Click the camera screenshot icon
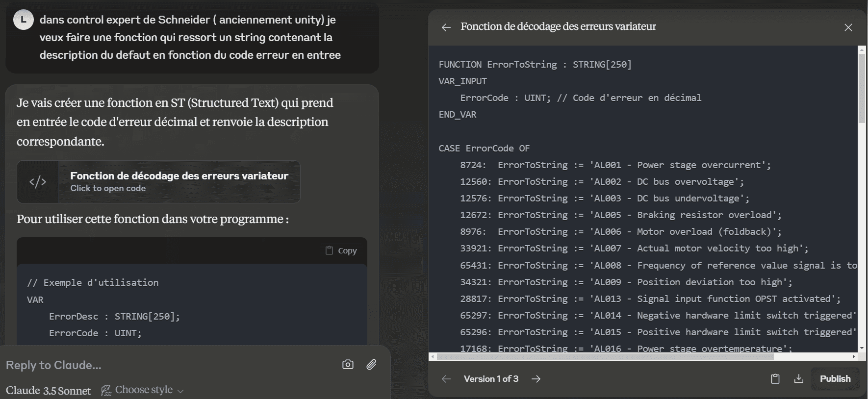 pos(348,364)
